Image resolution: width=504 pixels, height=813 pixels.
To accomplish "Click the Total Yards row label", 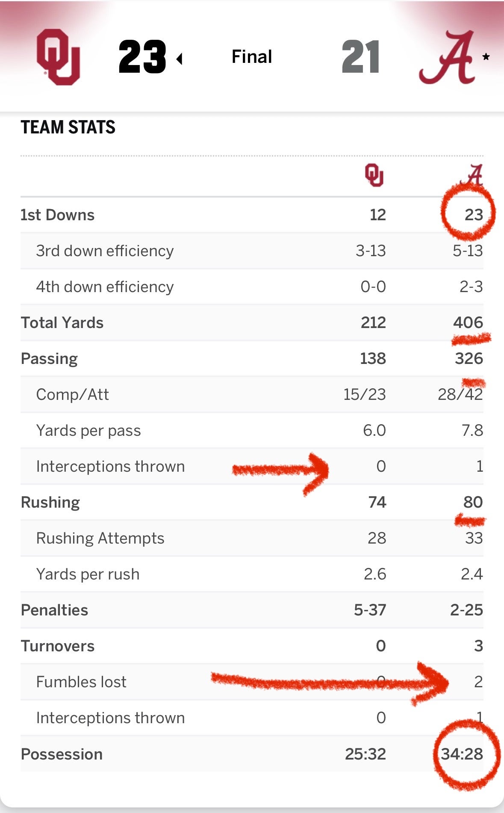I will (62, 322).
